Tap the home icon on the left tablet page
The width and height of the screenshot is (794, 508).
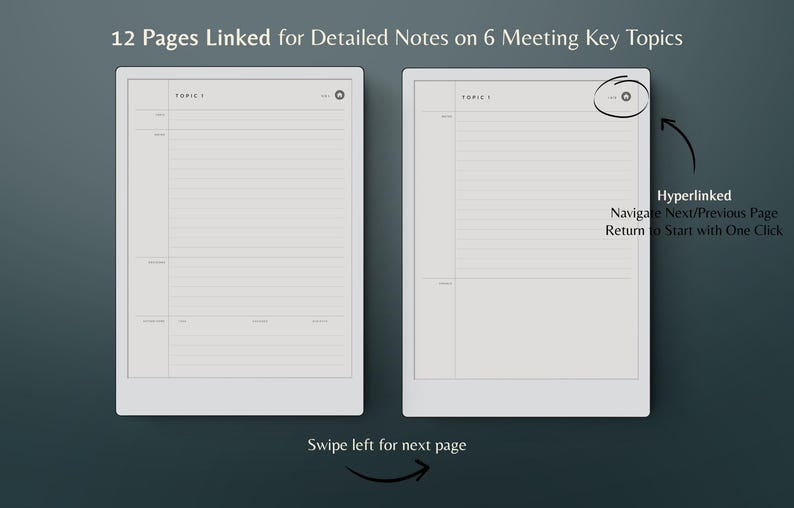pyautogui.click(x=340, y=95)
